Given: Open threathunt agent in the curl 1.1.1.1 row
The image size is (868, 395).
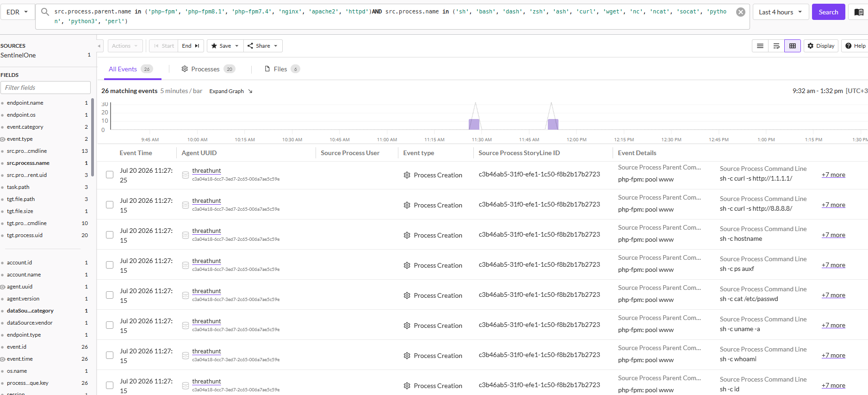Looking at the screenshot, I should pos(206,171).
